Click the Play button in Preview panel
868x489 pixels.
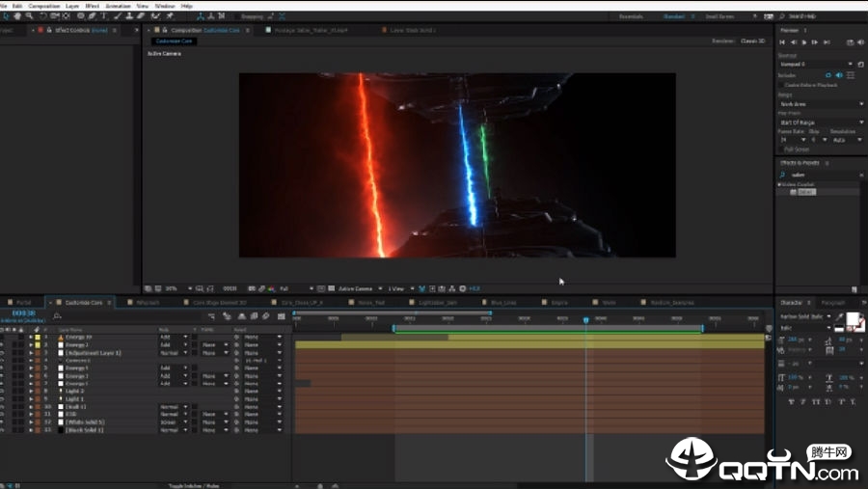point(806,42)
